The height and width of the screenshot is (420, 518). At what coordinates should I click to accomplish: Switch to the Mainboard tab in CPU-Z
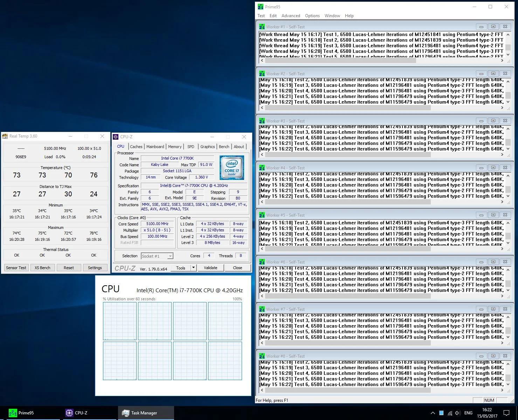pos(155,147)
